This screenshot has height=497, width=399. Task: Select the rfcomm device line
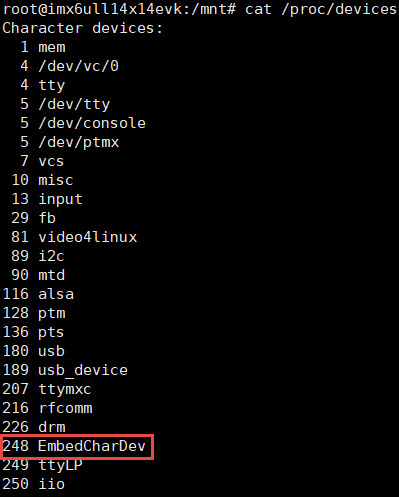coord(47,408)
